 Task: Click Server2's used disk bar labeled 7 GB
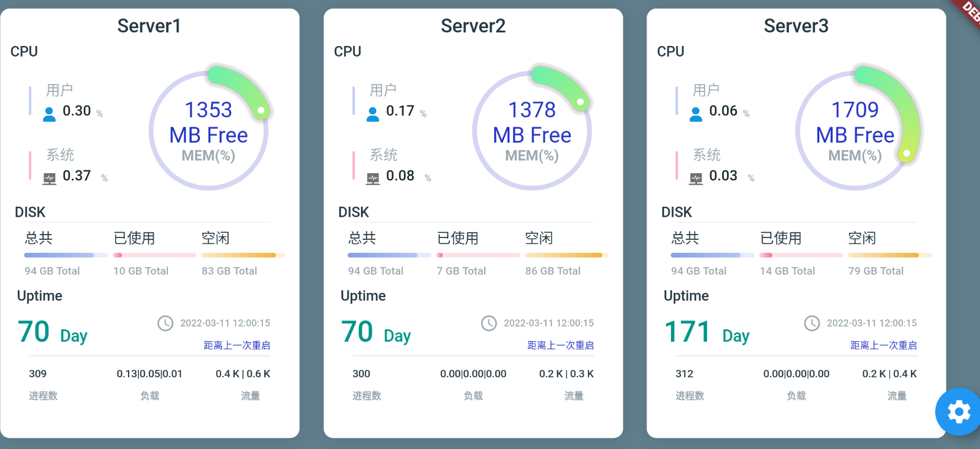[x=478, y=255]
